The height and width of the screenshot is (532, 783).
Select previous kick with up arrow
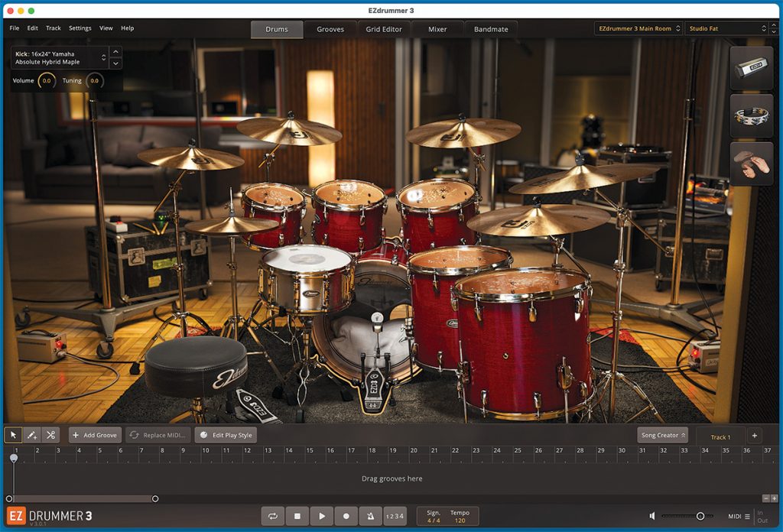pyautogui.click(x=116, y=52)
